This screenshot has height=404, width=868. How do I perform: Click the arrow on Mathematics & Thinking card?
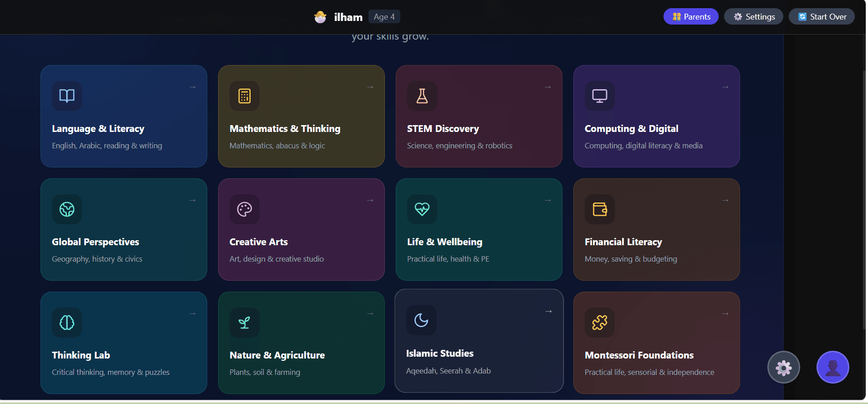click(x=370, y=87)
